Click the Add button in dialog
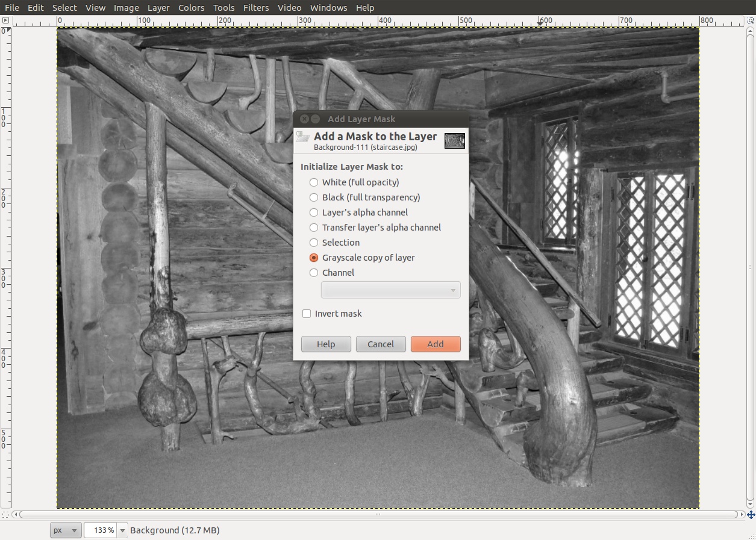This screenshot has height=540, width=756. (436, 344)
